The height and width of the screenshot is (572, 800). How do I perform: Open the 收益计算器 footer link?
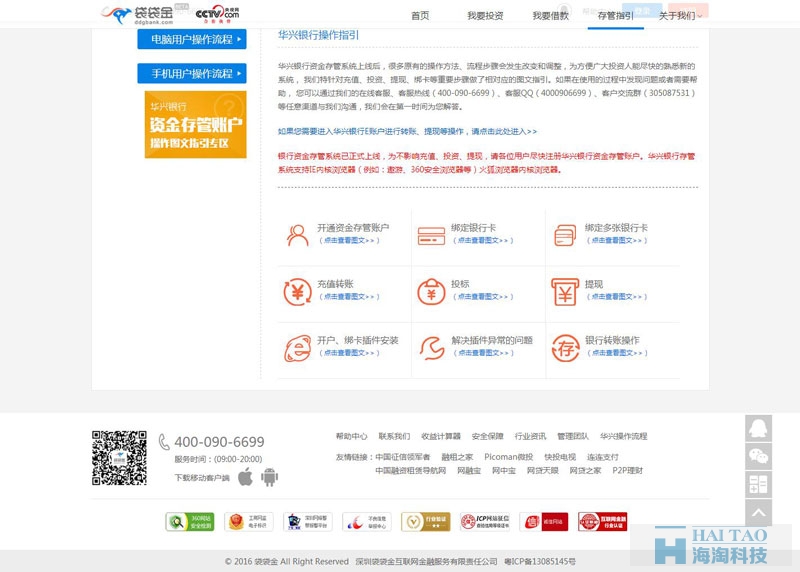pyautogui.click(x=441, y=436)
